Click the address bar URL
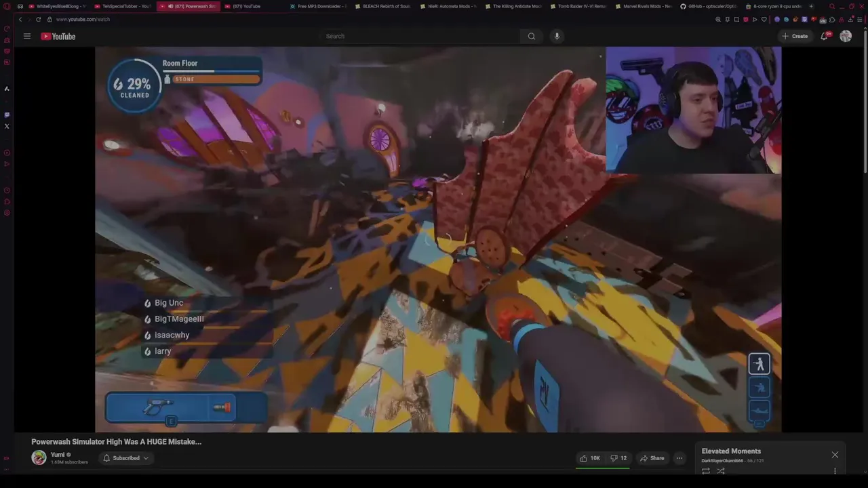This screenshot has height=488, width=868. [83, 19]
